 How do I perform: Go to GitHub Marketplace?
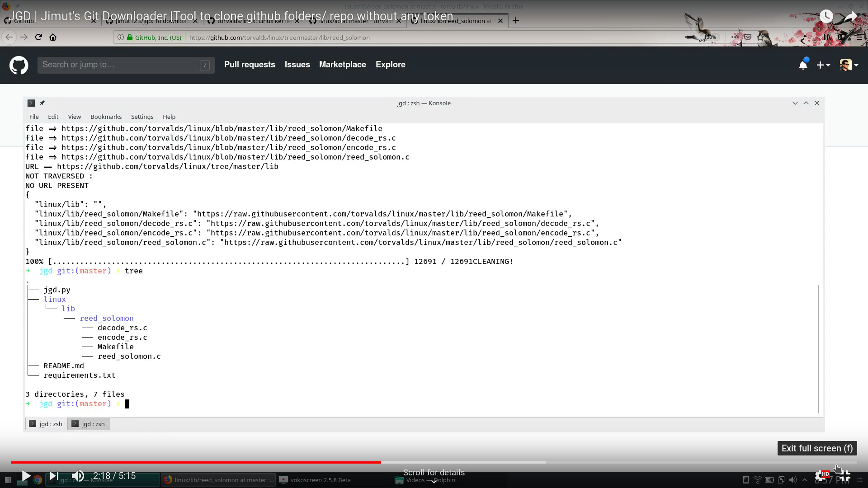342,65
